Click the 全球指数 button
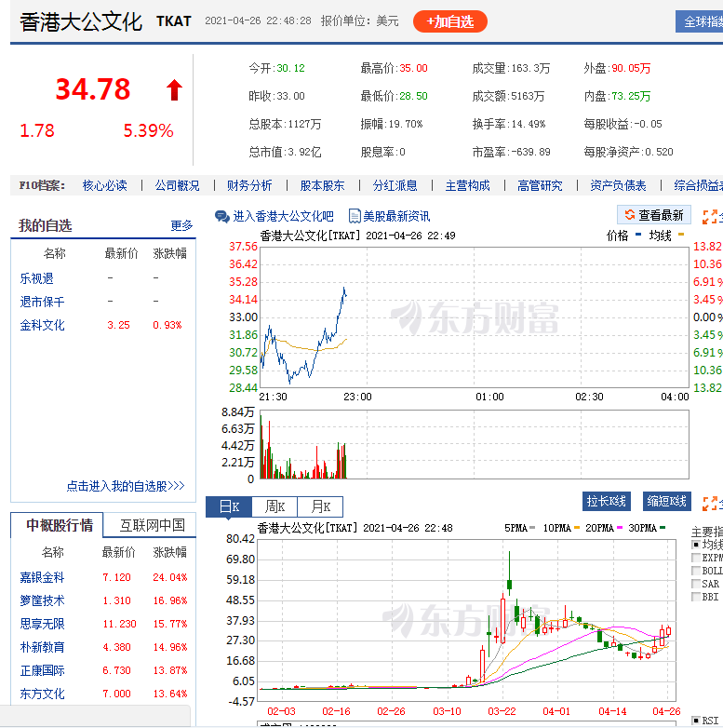Image resolution: width=723 pixels, height=728 pixels. click(700, 21)
